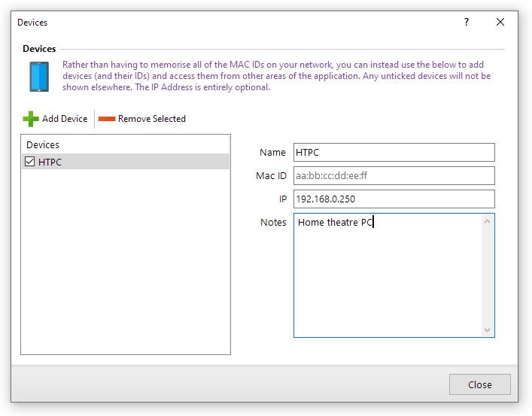Click the red minus Remove Selected icon
Viewport: 532px width, 416px height.
pos(106,119)
